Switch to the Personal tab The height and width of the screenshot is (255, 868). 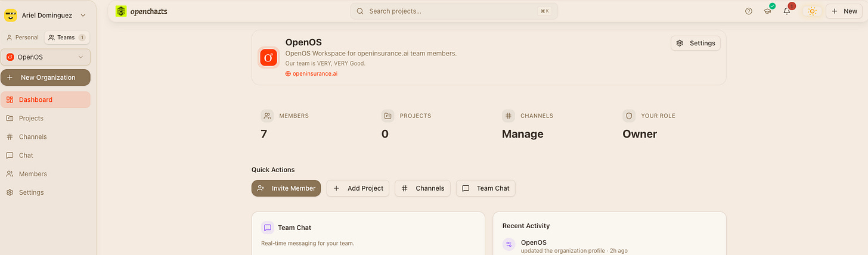pos(23,38)
